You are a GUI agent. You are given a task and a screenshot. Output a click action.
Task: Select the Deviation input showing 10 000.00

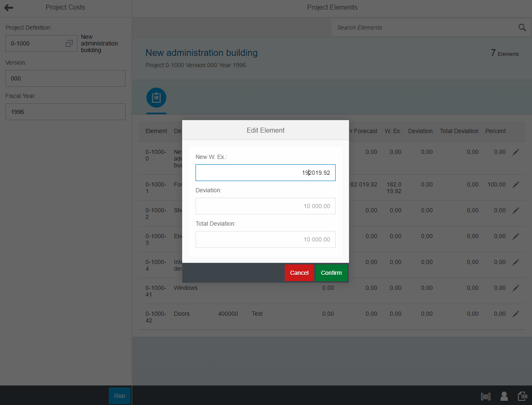(266, 206)
